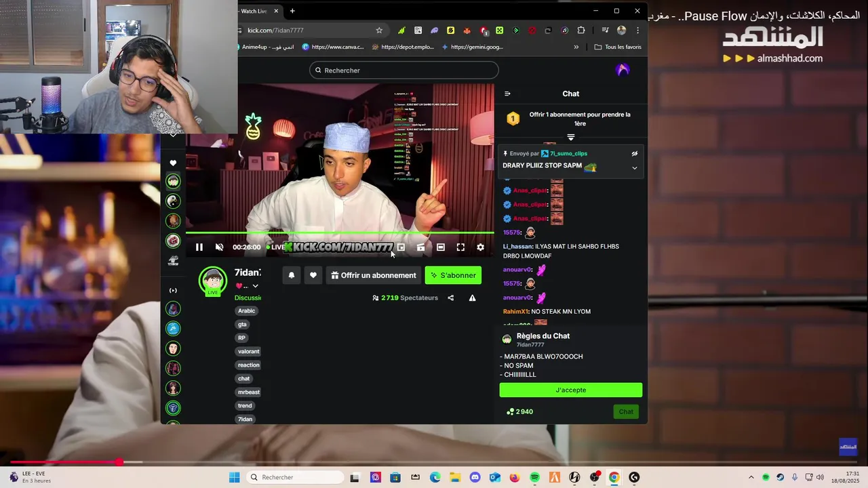Click the Kick green stream progress bar
Viewport: 868px width, 488px height.
(x=340, y=232)
